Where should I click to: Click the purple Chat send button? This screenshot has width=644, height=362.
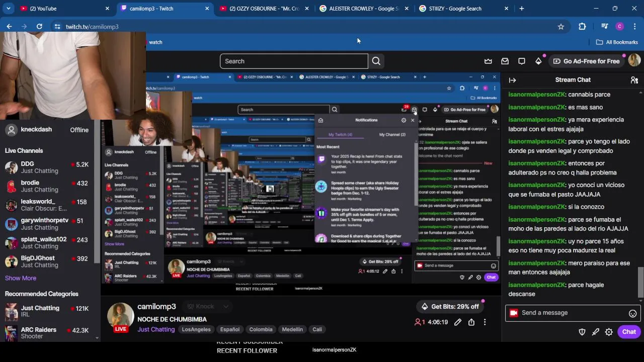(x=629, y=332)
